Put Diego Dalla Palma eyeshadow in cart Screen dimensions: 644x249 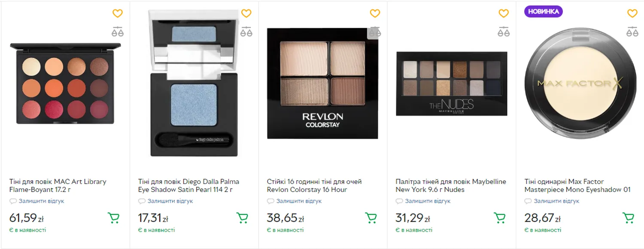pyautogui.click(x=242, y=218)
